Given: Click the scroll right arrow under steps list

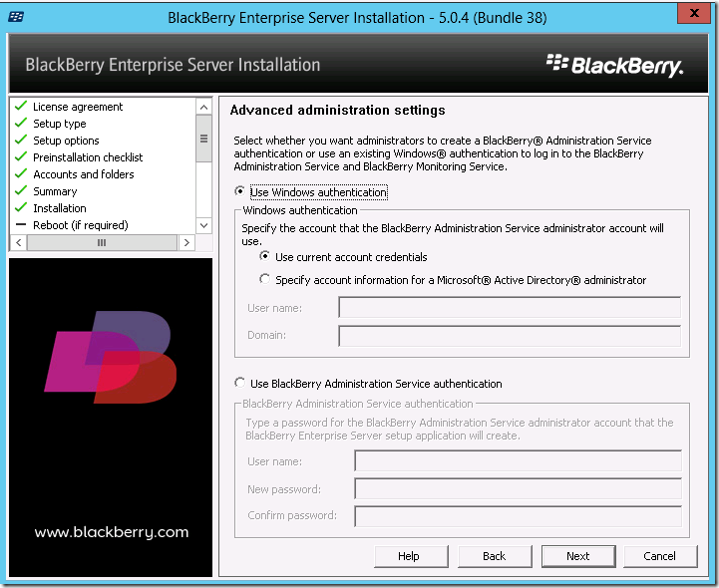Looking at the screenshot, I should pyautogui.click(x=186, y=242).
